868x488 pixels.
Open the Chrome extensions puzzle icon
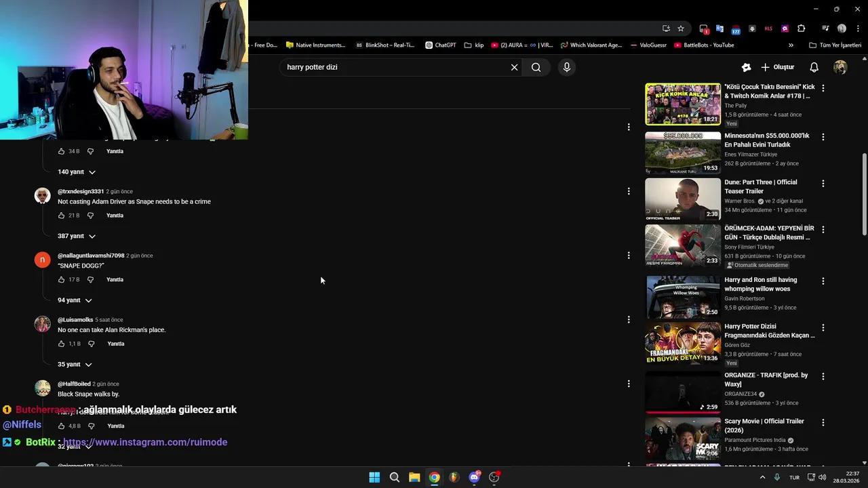click(x=802, y=28)
